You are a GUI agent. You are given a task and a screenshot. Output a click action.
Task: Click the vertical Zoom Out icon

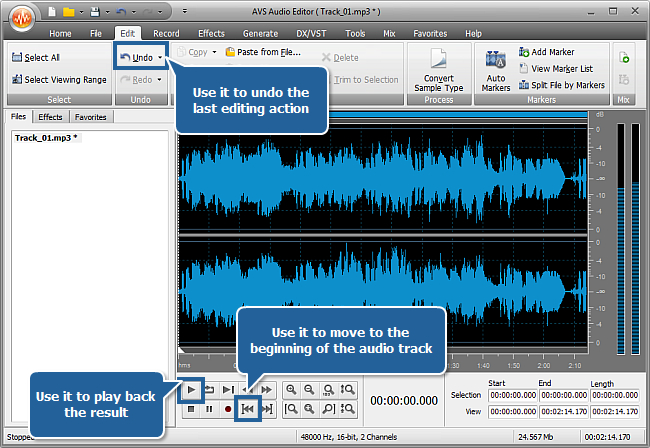347,409
